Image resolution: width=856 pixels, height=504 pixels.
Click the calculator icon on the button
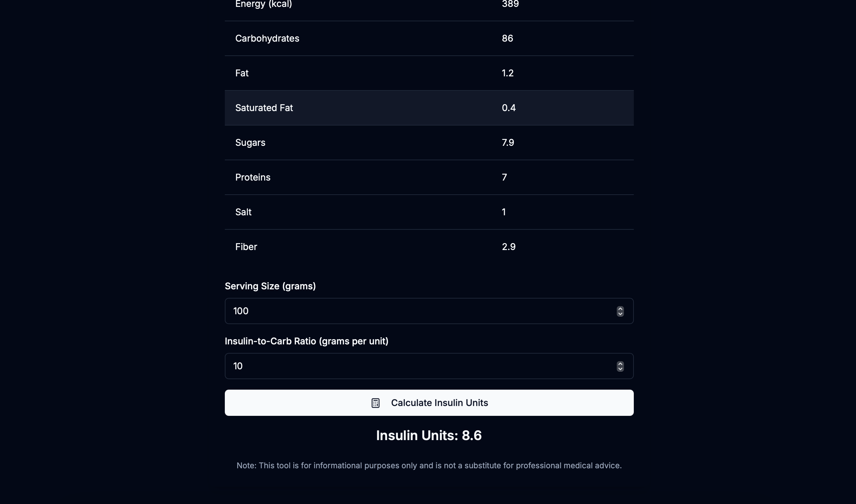click(x=375, y=403)
